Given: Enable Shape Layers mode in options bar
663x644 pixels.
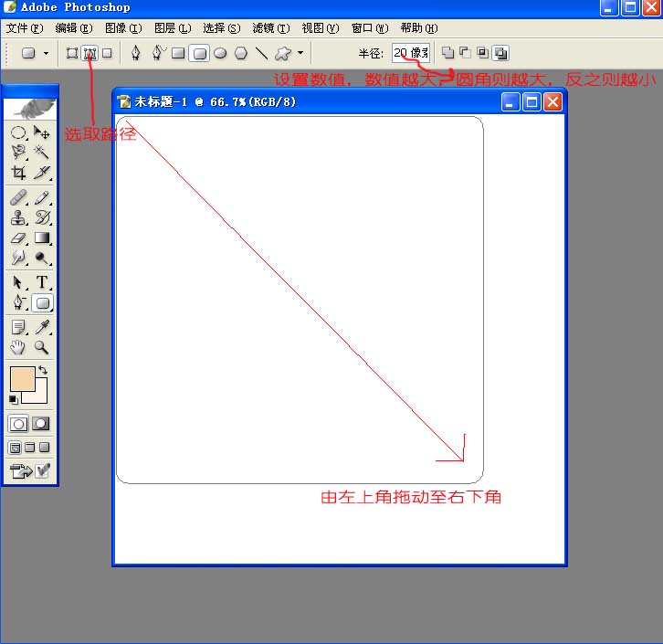Looking at the screenshot, I should coord(72,53).
